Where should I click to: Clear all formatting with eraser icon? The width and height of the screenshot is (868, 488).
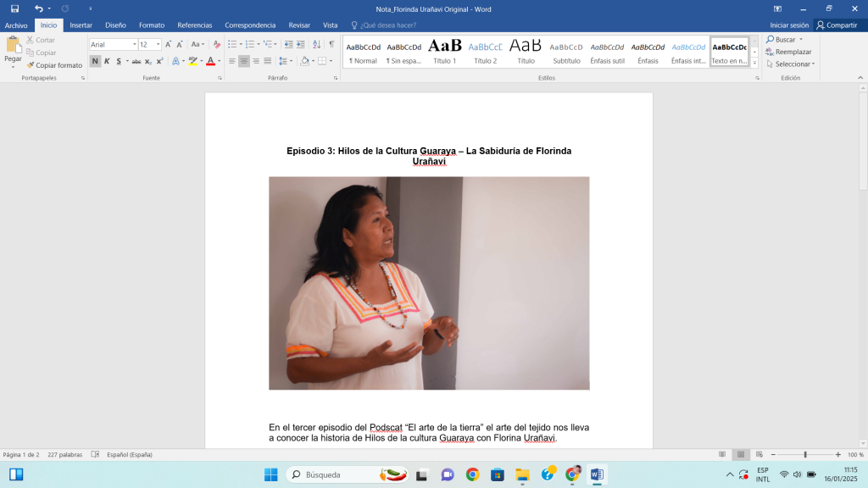pos(217,44)
